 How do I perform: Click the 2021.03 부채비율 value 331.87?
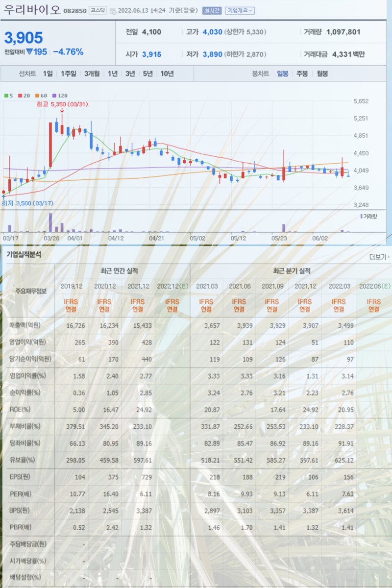pos(211,426)
